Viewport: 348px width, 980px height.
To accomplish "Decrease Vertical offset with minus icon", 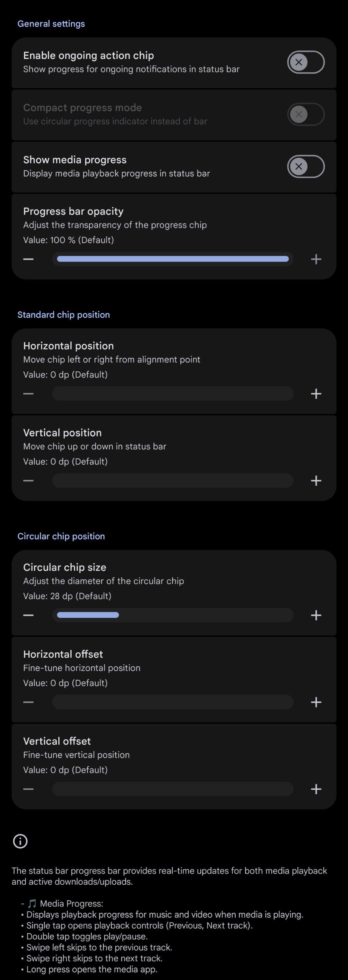I will point(28,789).
